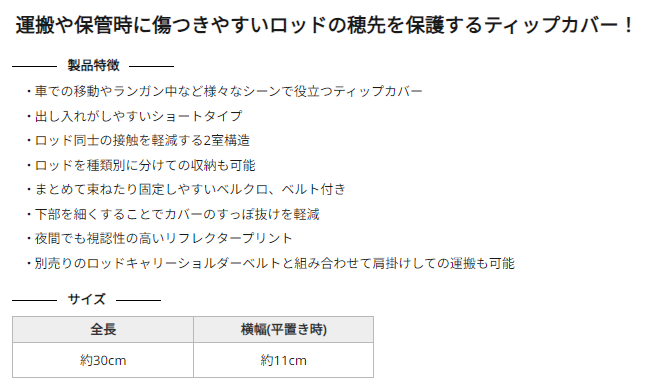Click the 全長 table header cell

[x=103, y=330]
